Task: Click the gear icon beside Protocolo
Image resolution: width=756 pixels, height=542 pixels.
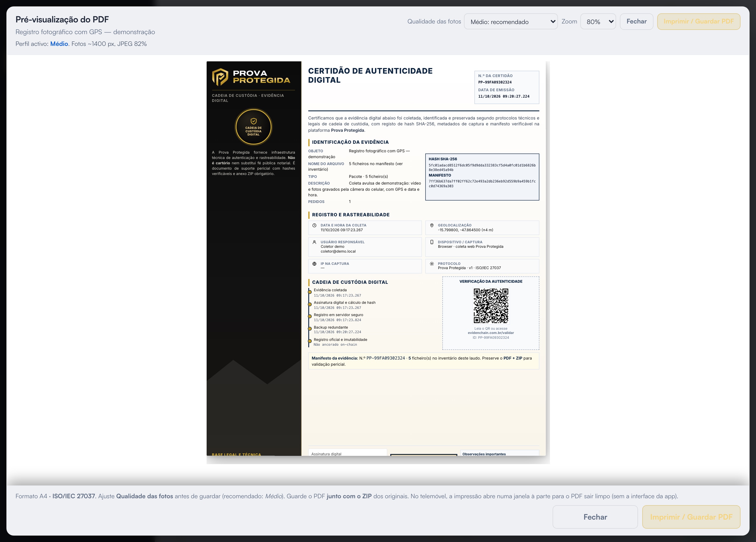Action: pos(432,264)
